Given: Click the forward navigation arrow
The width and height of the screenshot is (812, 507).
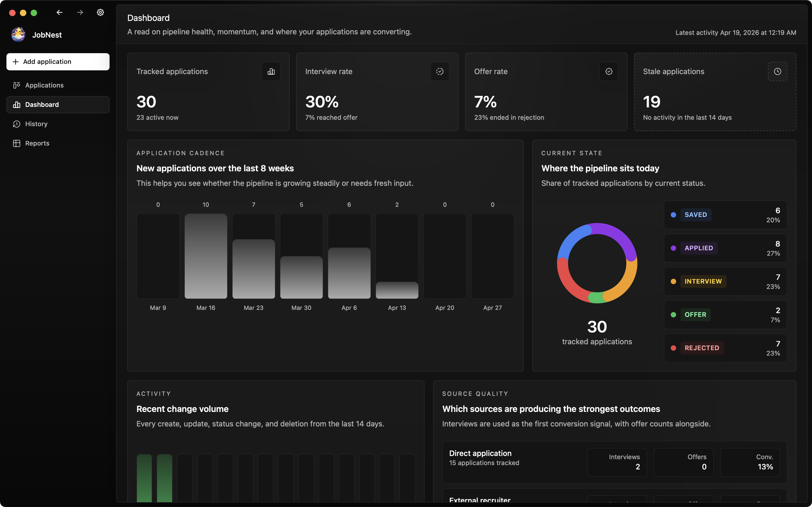Looking at the screenshot, I should coord(80,12).
